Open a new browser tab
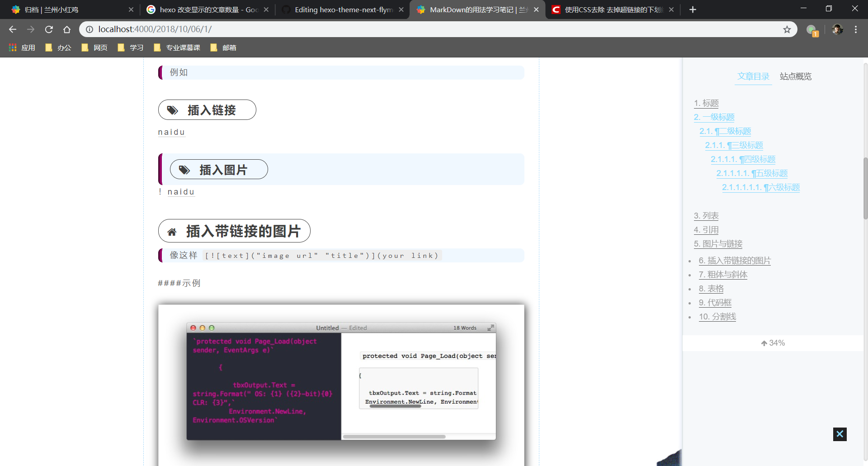The image size is (868, 466). click(693, 10)
